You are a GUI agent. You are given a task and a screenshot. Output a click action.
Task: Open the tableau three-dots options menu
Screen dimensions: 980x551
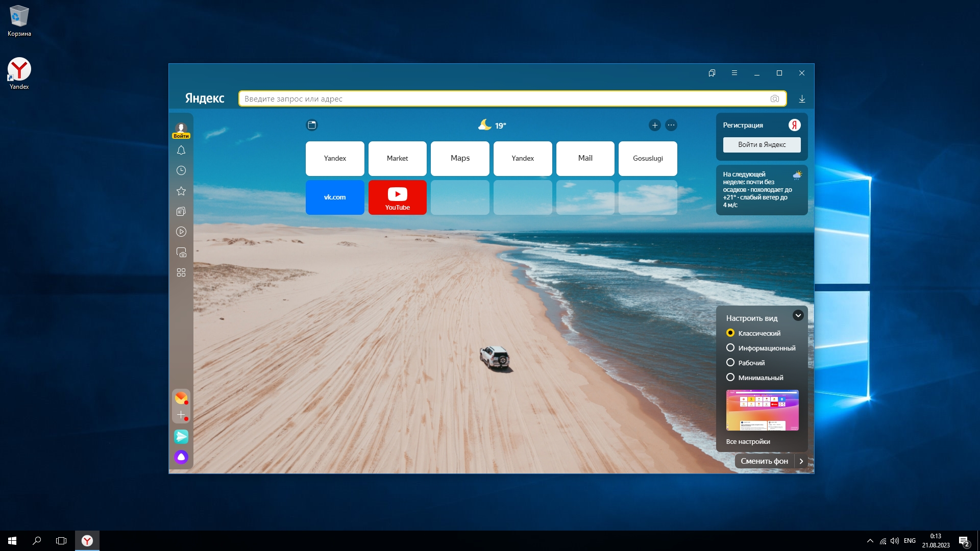pos(671,125)
